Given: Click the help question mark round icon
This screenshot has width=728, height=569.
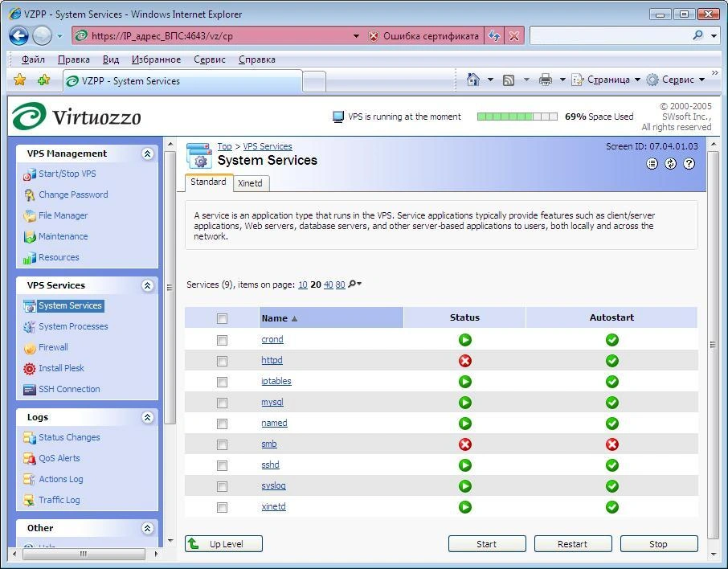Looking at the screenshot, I should [x=689, y=163].
